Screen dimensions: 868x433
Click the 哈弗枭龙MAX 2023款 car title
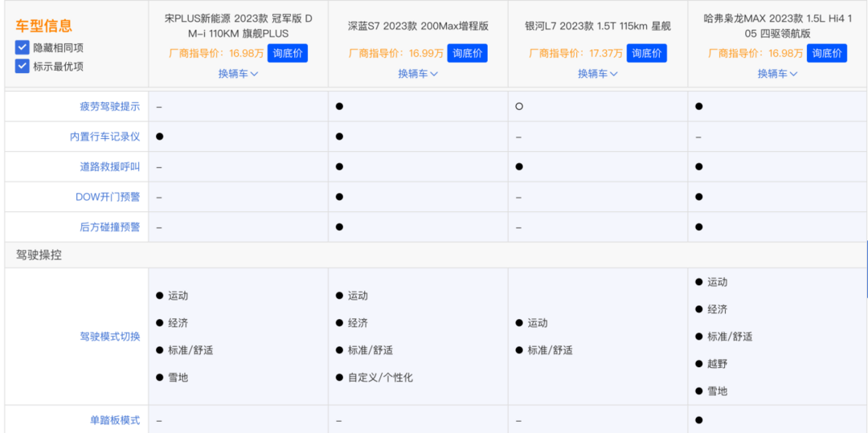coord(777,26)
